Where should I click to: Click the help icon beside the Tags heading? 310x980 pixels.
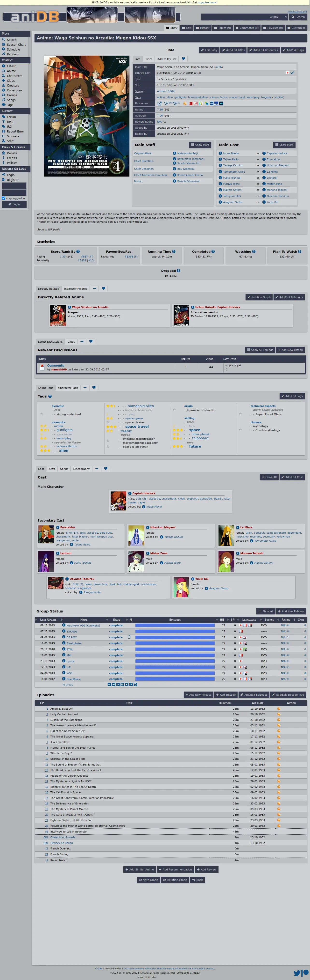point(50,396)
